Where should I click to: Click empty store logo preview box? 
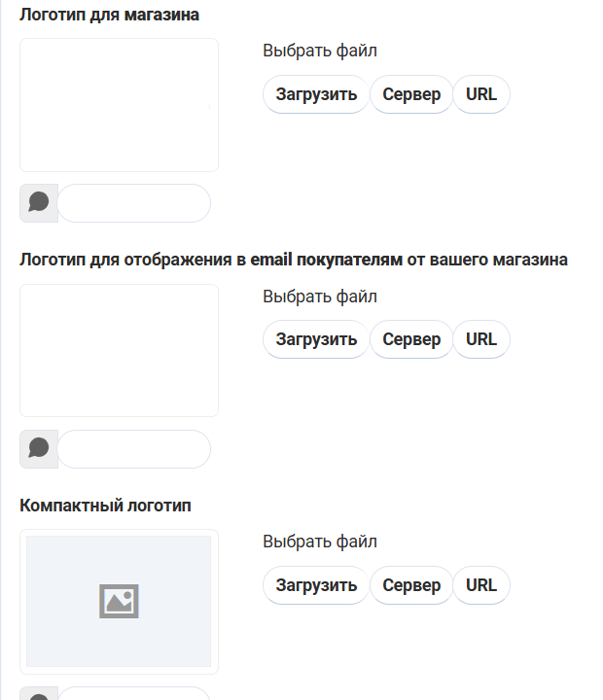[119, 105]
